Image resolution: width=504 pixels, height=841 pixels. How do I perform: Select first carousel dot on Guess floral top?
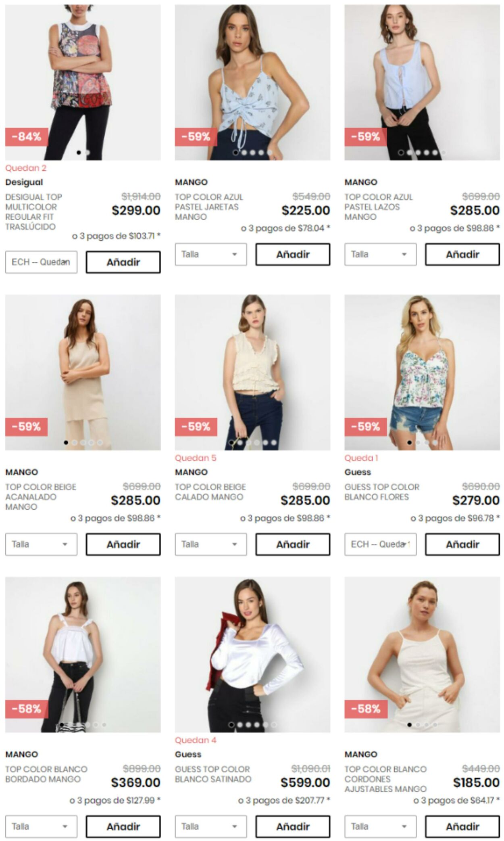click(409, 443)
